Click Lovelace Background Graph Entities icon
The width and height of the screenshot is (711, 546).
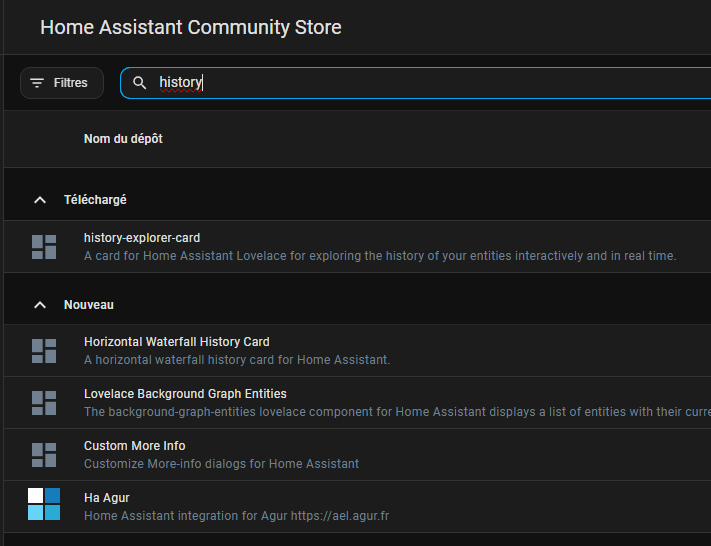point(44,403)
